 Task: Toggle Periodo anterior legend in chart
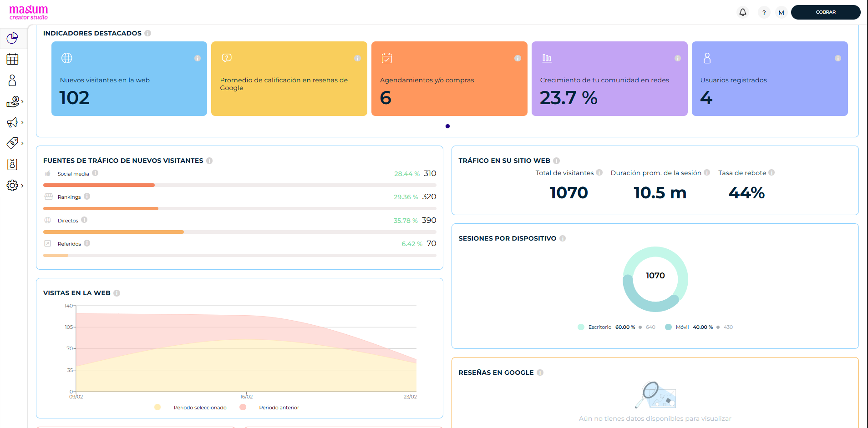click(x=269, y=408)
